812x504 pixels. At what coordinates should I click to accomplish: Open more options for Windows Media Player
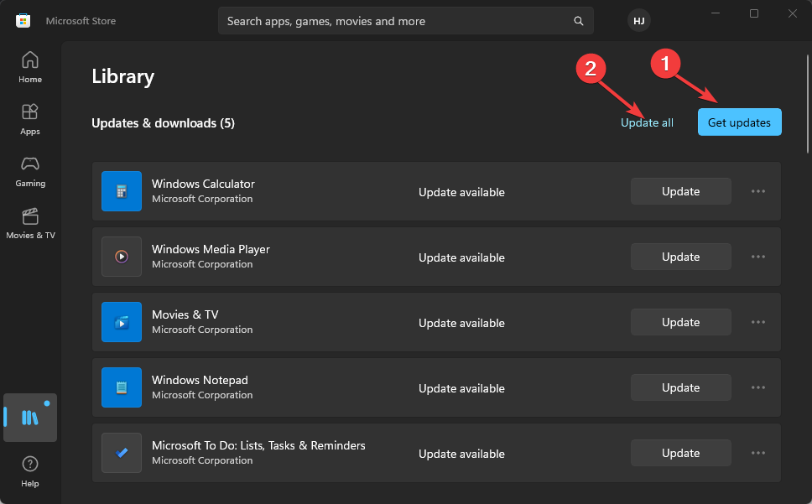coord(758,257)
